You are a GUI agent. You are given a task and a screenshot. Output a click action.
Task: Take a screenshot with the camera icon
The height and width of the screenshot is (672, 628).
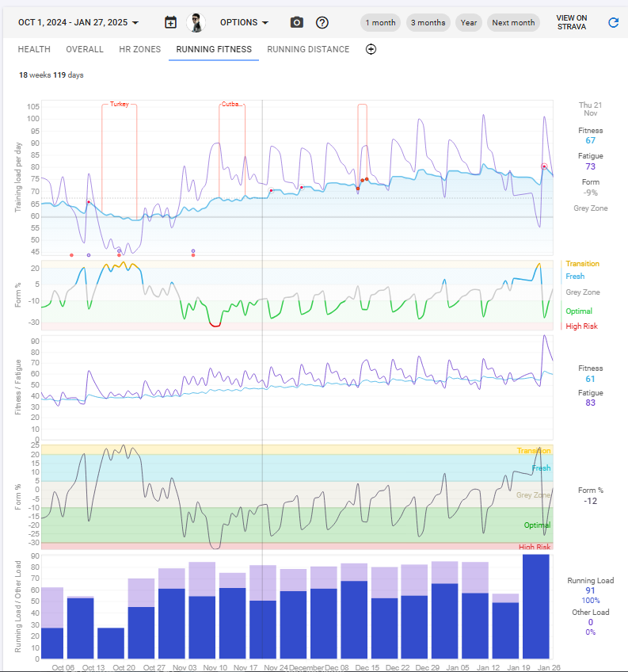[x=297, y=22]
